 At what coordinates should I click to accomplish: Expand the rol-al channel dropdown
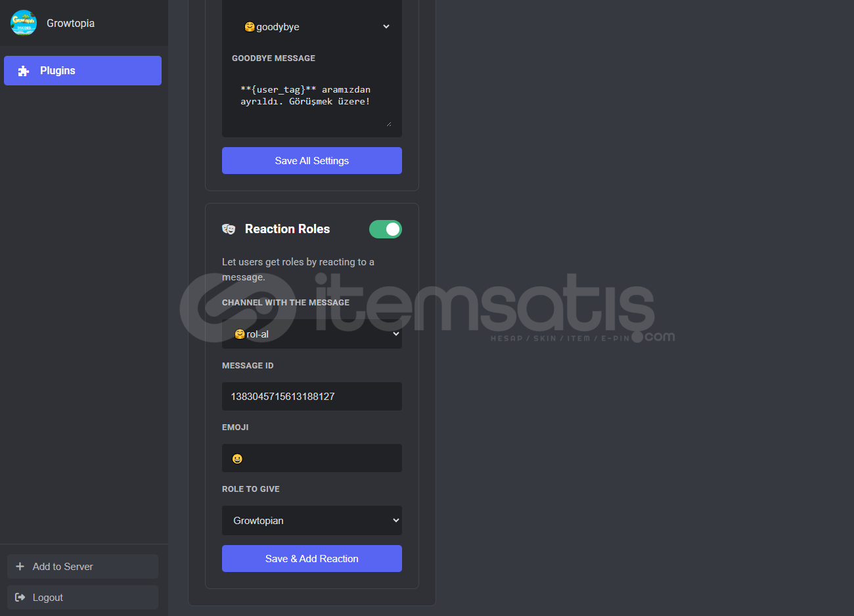(x=312, y=334)
